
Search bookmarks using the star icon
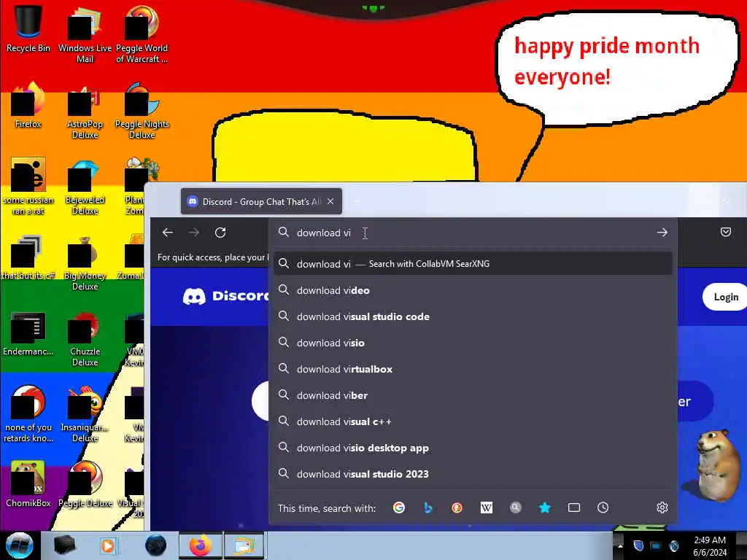tap(544, 507)
